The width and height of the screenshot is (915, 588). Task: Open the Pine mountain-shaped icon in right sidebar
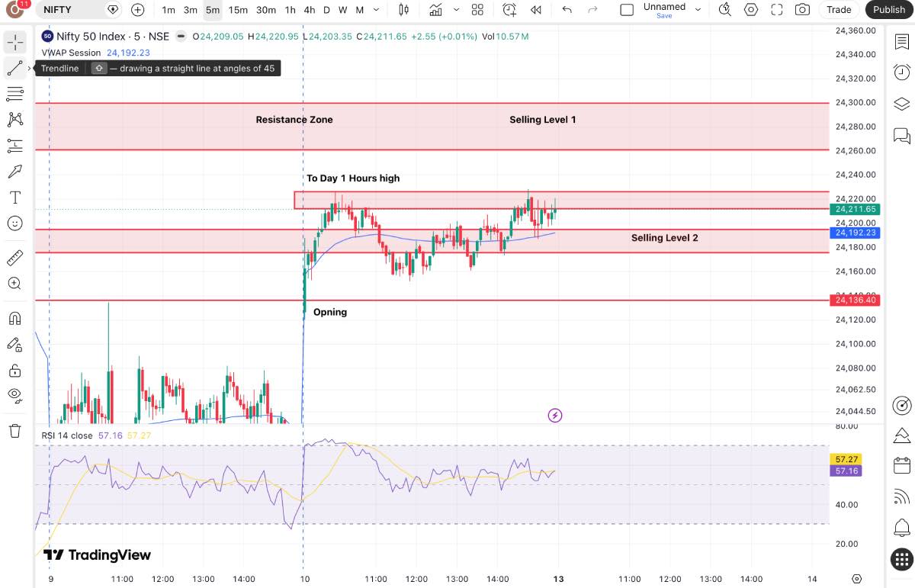coord(902,435)
